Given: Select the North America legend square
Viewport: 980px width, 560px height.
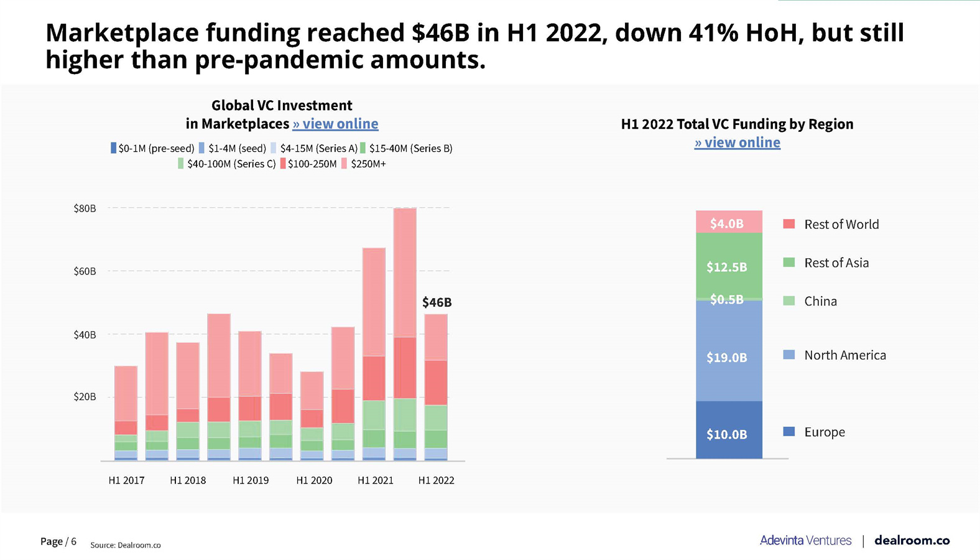Looking at the screenshot, I should coord(788,355).
